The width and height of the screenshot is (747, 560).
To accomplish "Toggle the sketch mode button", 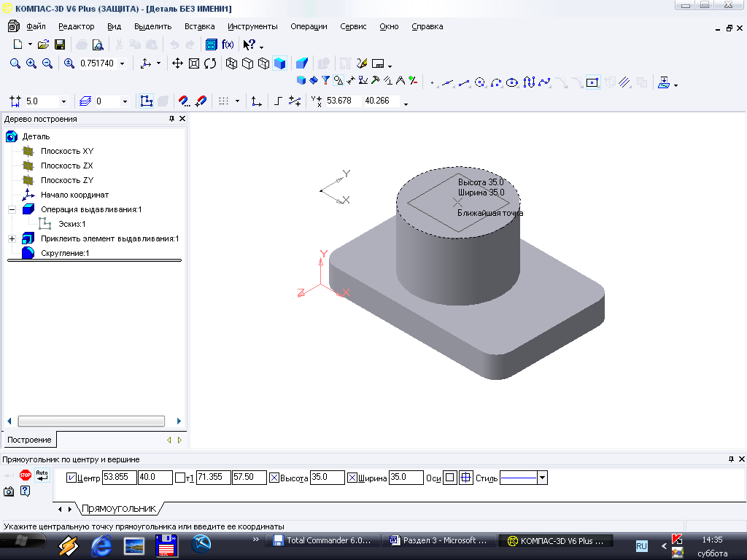I will click(146, 101).
